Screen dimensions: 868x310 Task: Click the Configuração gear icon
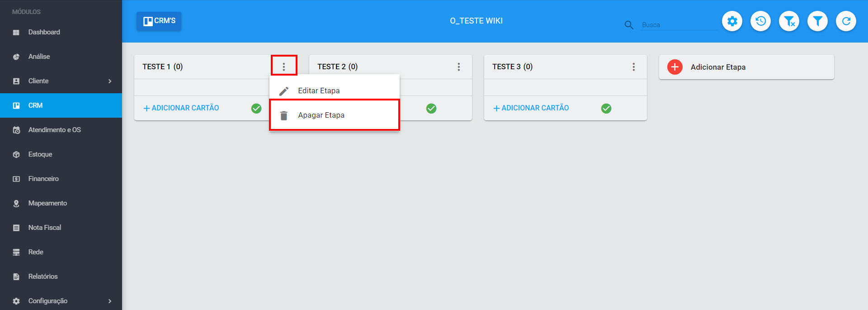pos(16,301)
